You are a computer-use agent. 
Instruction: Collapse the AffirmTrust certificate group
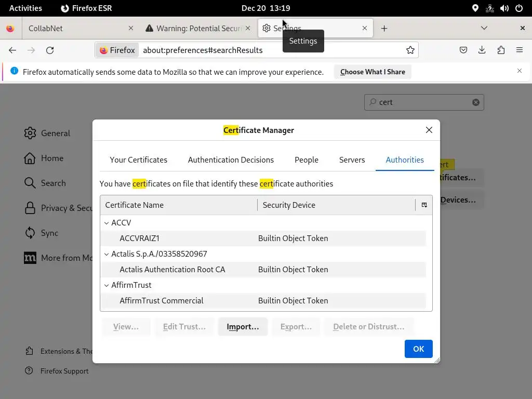coord(107,285)
